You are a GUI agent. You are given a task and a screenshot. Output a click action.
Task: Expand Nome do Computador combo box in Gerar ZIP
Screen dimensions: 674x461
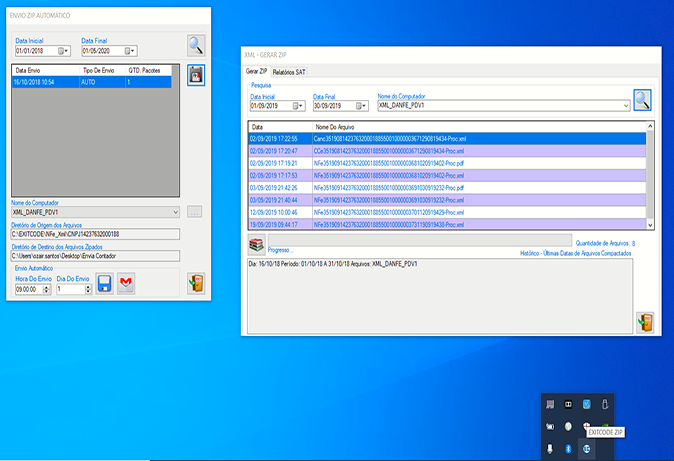pyautogui.click(x=626, y=106)
